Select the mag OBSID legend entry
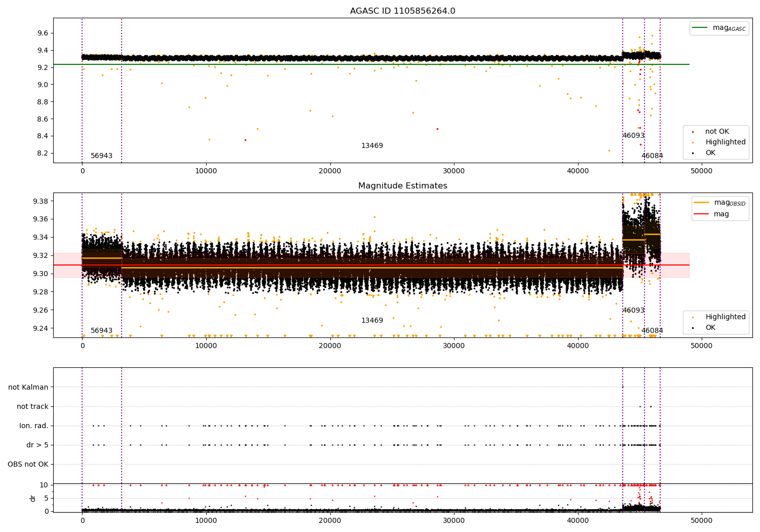760x532 pixels. (x=720, y=203)
